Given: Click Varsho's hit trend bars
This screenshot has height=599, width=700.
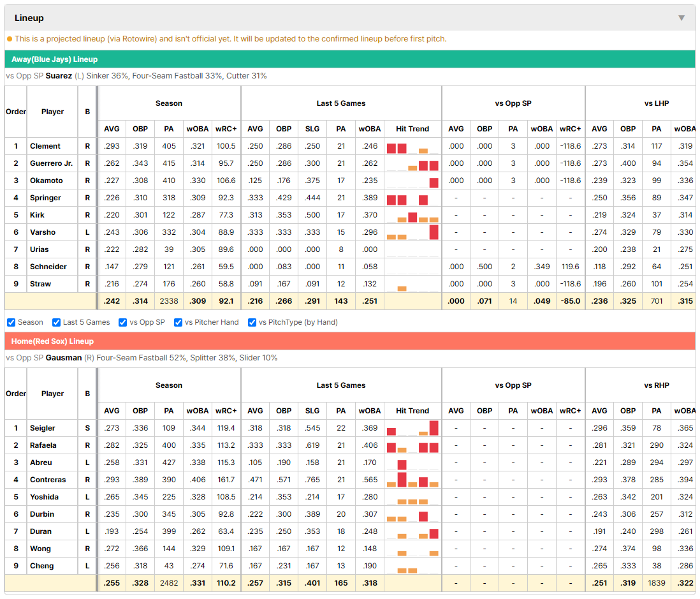Looking at the screenshot, I should (x=412, y=232).
